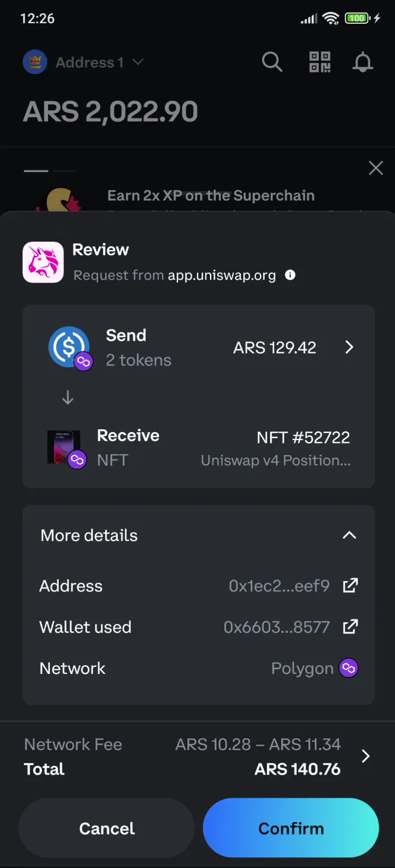
Task: Open the search icon
Action: (271, 62)
